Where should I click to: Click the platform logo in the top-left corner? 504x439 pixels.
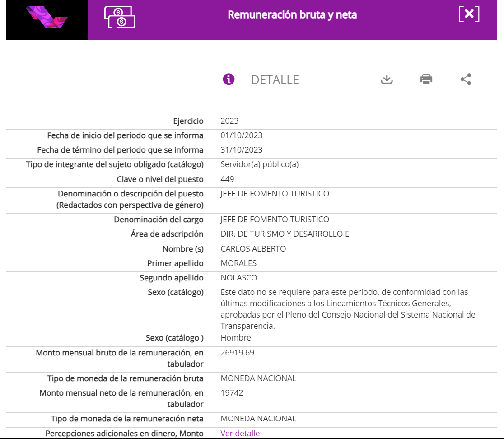(x=47, y=17)
